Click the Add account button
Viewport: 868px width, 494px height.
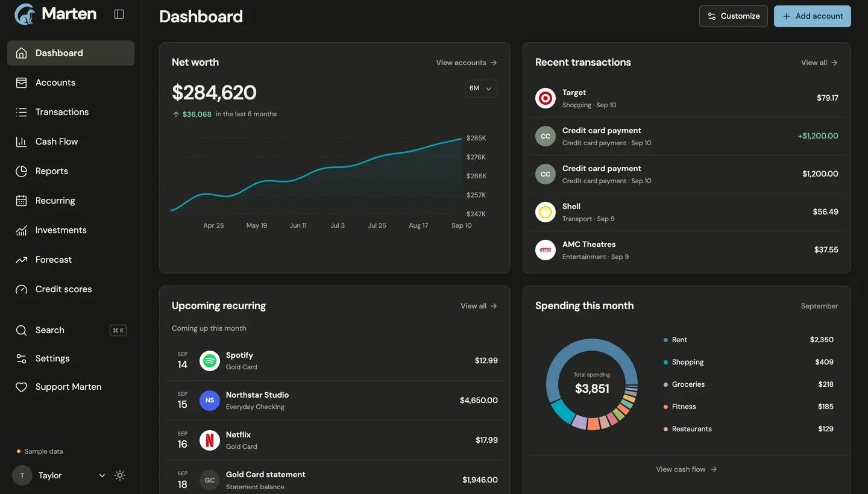(813, 16)
